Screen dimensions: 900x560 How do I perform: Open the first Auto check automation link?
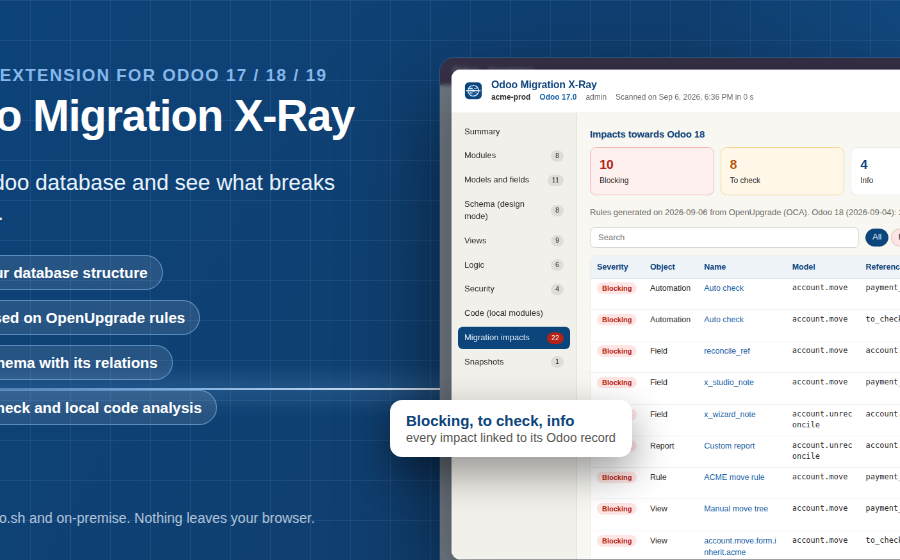[723, 288]
